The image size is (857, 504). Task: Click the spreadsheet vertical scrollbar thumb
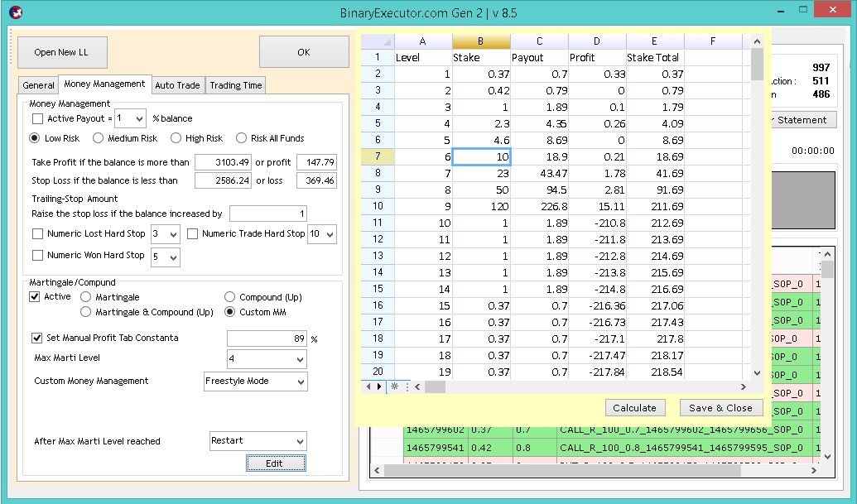tap(757, 64)
